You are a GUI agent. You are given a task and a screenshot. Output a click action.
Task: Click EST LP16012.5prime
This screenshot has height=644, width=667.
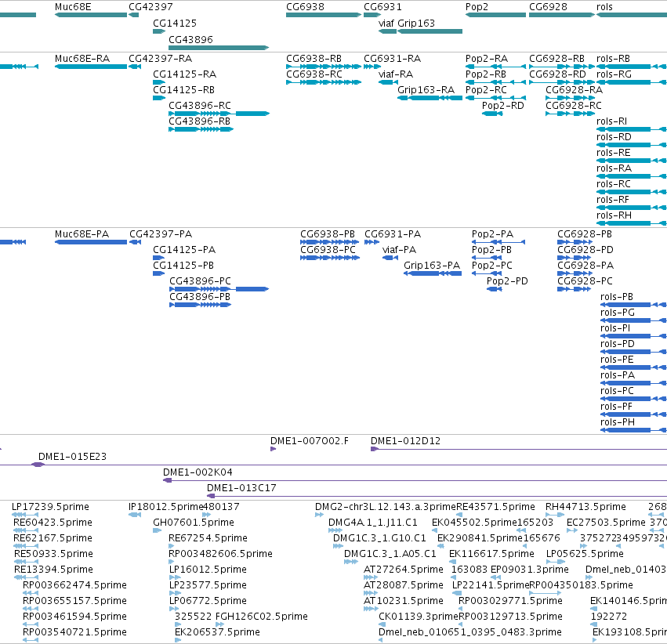point(208,570)
